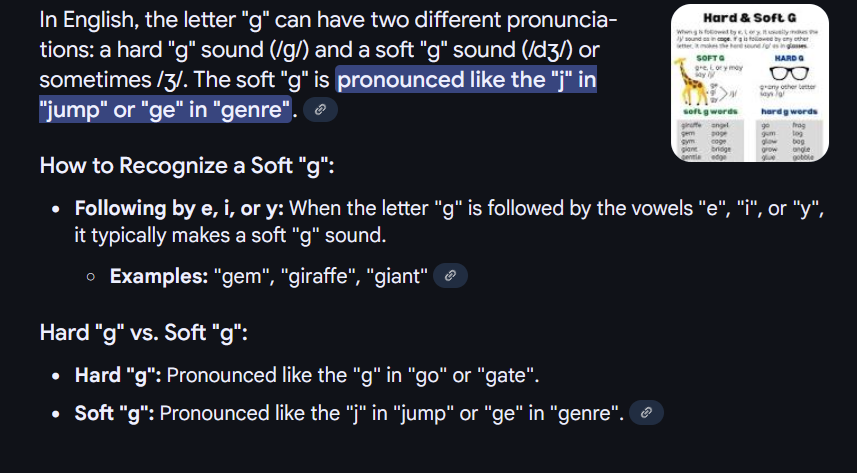
Task: Click "Hard & Soft G" title inside the thumbnail
Action: tap(749, 17)
